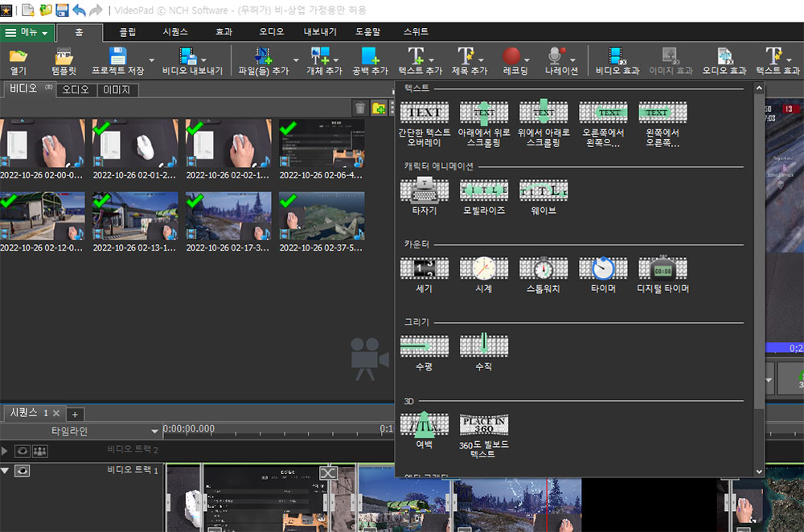Click Add File(s) (파일(들) 추가)
Screen dimensions: 804x532
(264, 61)
